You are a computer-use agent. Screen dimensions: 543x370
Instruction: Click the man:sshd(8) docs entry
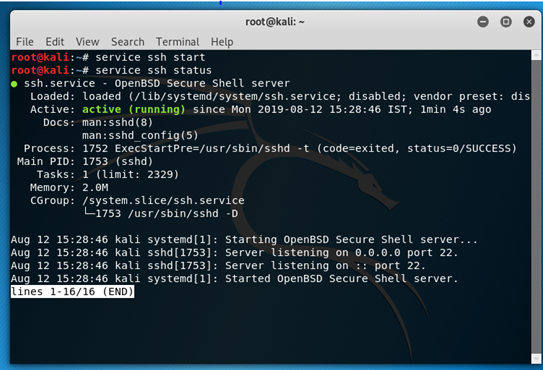coord(117,122)
